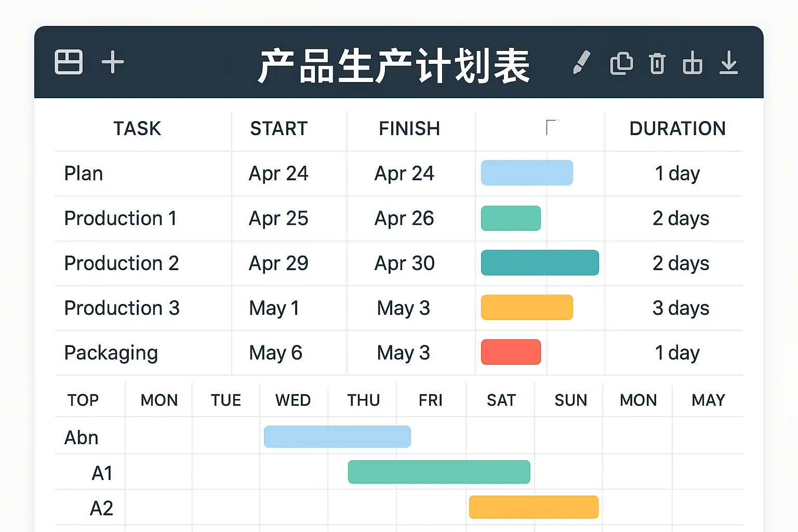The height and width of the screenshot is (532, 798).
Task: Click the Production 2 task name
Action: pyautogui.click(x=122, y=263)
